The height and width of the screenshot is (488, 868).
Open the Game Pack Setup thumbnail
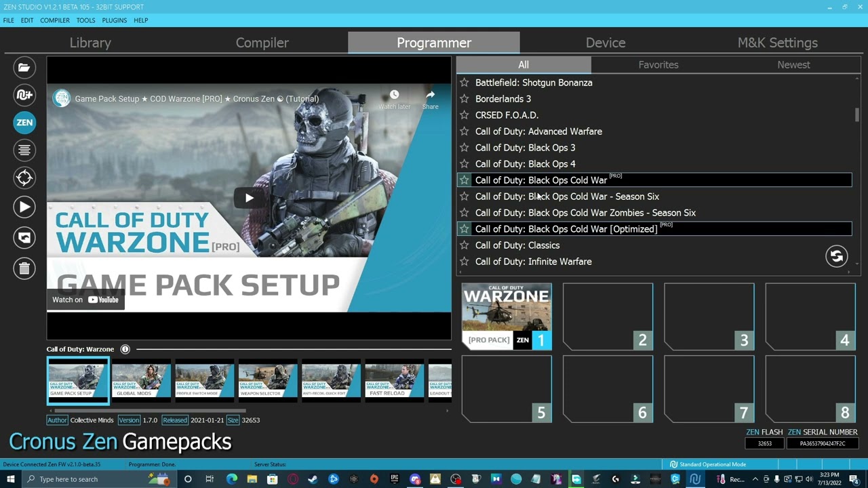78,381
